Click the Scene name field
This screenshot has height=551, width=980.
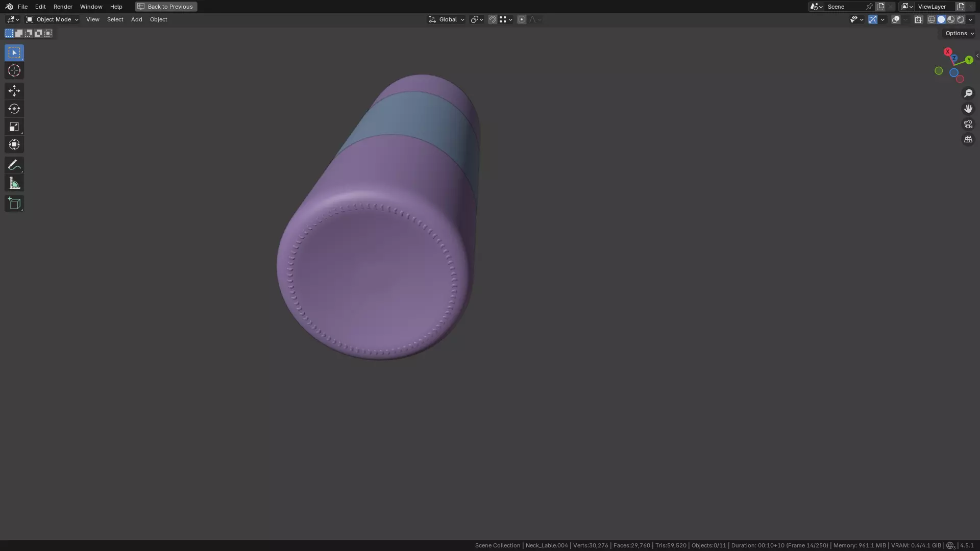(845, 7)
